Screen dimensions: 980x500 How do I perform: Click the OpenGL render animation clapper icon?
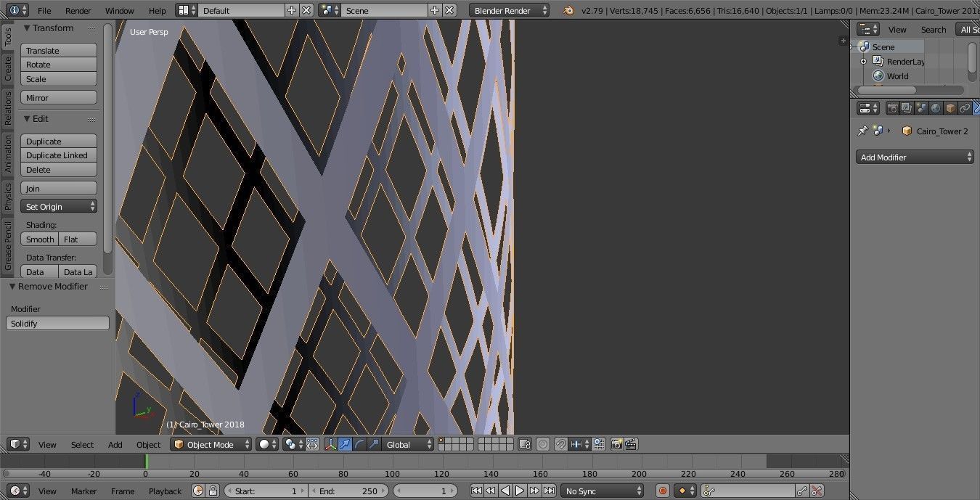click(631, 444)
